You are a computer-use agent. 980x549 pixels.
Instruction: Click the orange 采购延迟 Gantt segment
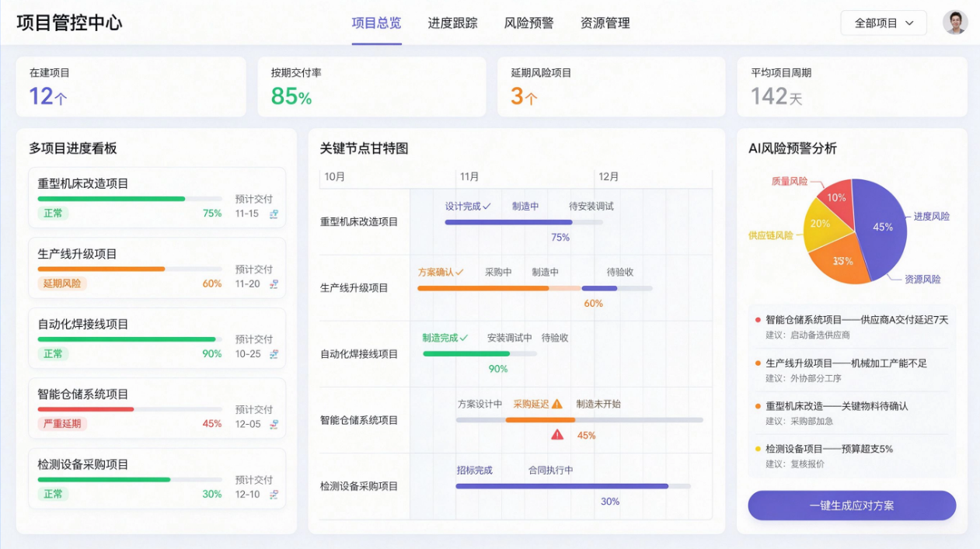coord(541,420)
